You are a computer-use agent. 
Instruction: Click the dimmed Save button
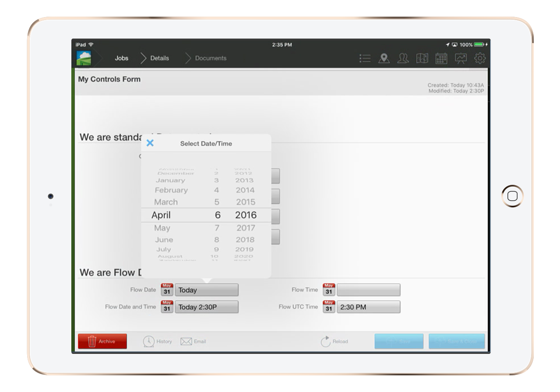click(399, 342)
